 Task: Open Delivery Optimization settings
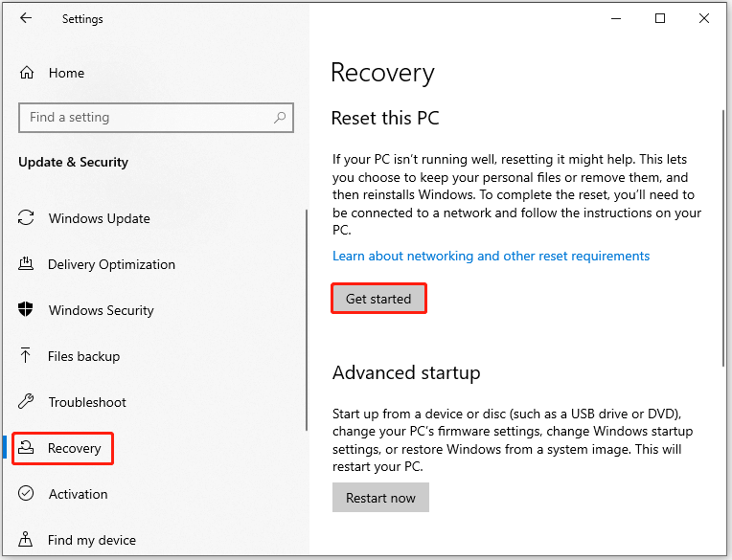pyautogui.click(x=111, y=264)
